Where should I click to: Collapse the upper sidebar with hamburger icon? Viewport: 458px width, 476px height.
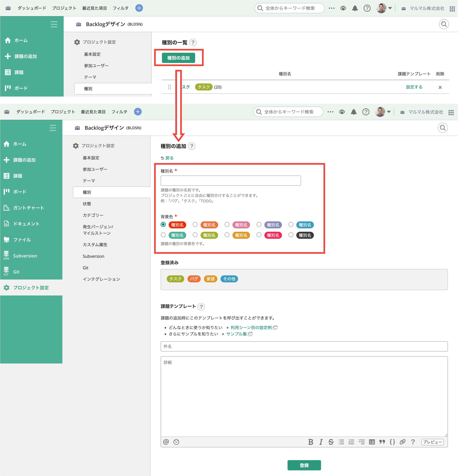tap(54, 24)
